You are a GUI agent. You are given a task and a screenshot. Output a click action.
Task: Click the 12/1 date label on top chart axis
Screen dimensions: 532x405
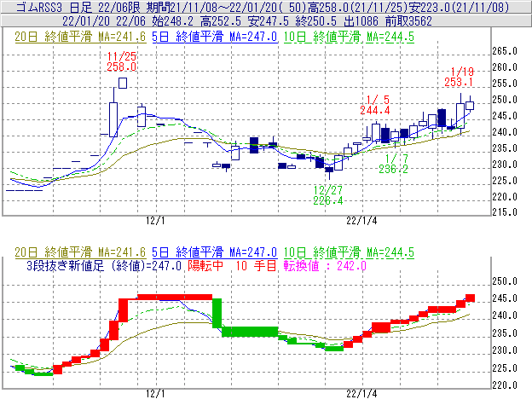tap(155, 221)
